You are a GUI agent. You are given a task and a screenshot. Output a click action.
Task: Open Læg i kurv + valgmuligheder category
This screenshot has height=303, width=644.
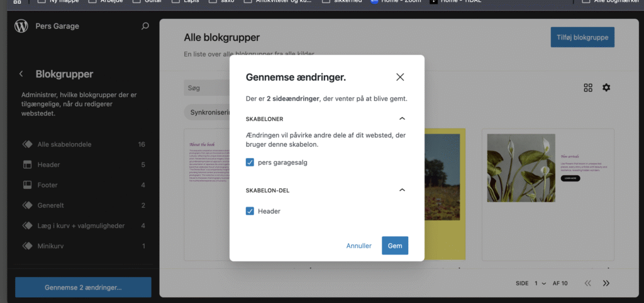pos(82,226)
